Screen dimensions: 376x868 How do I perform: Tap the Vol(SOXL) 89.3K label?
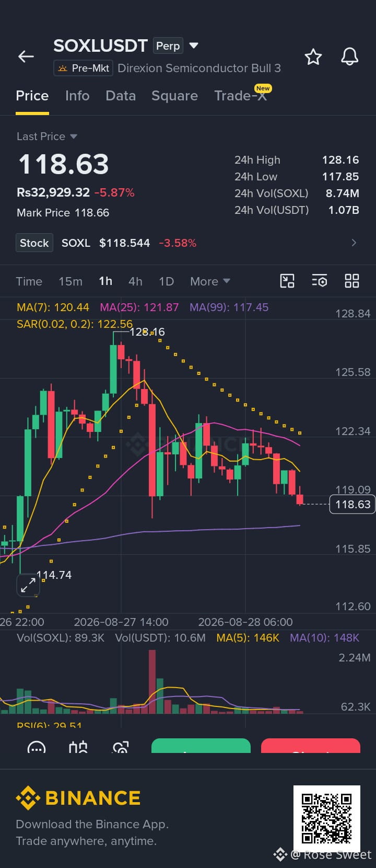pyautogui.click(x=61, y=637)
